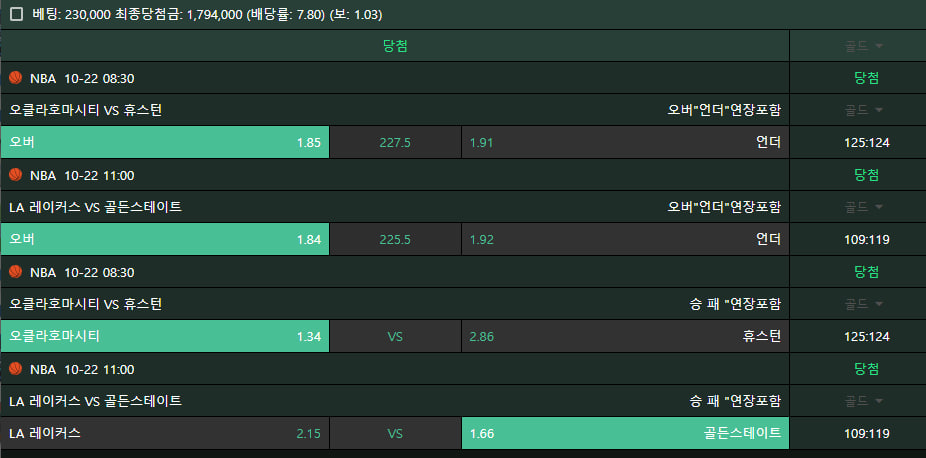Click the basketball icon above the LA 레이커스 승패 match
The width and height of the screenshot is (926, 458).
(x=15, y=369)
